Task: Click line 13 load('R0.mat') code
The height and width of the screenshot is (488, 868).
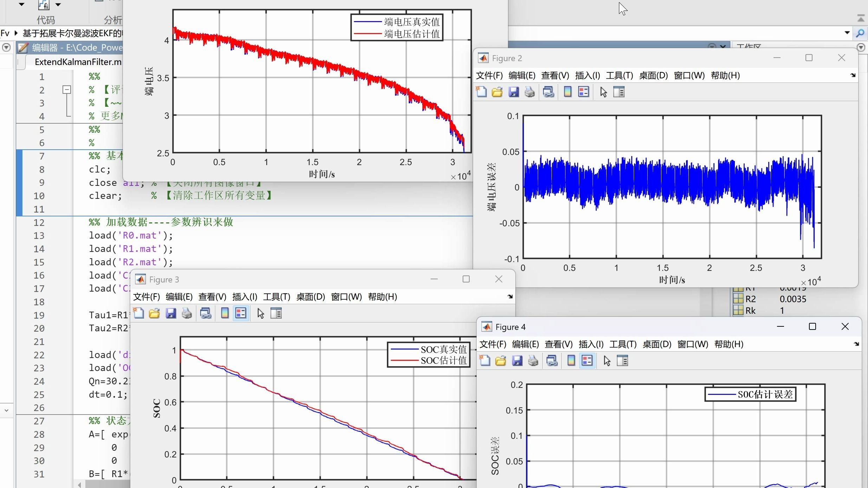Action: (131, 235)
